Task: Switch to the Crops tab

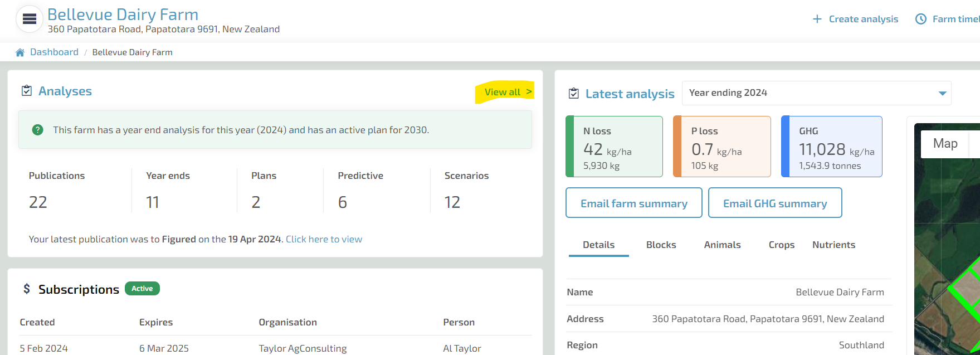Action: 782,245
